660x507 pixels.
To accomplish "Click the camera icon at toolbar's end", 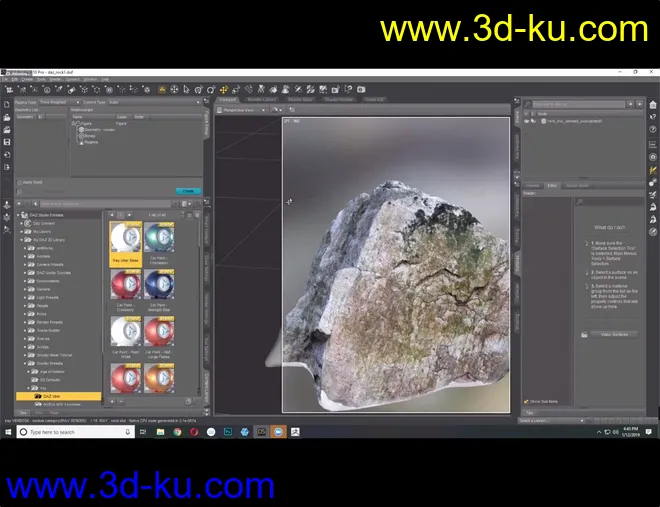I will [x=361, y=89].
